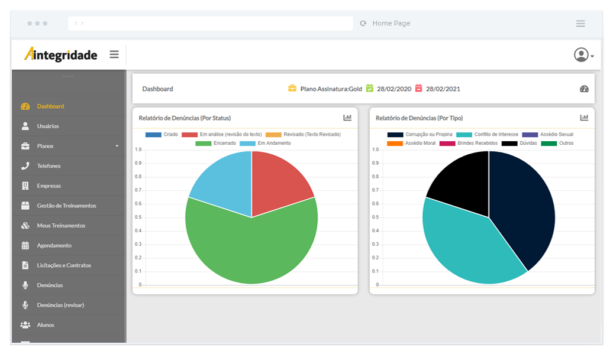Click the Licitações e Contratos document icon
The width and height of the screenshot is (613, 364).
click(x=25, y=265)
